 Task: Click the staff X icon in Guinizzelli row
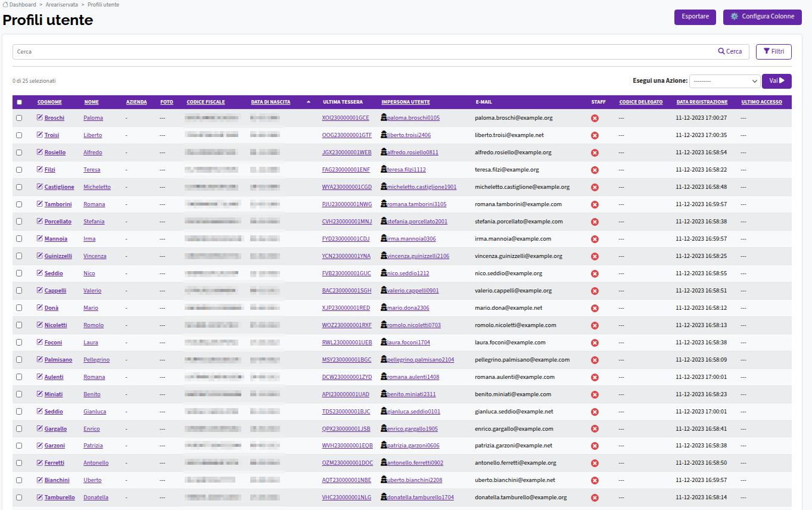595,256
